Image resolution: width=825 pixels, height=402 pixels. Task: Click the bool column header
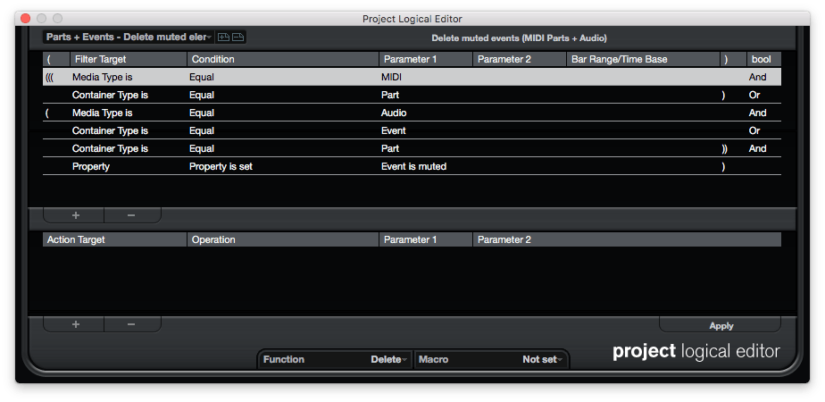pos(764,59)
